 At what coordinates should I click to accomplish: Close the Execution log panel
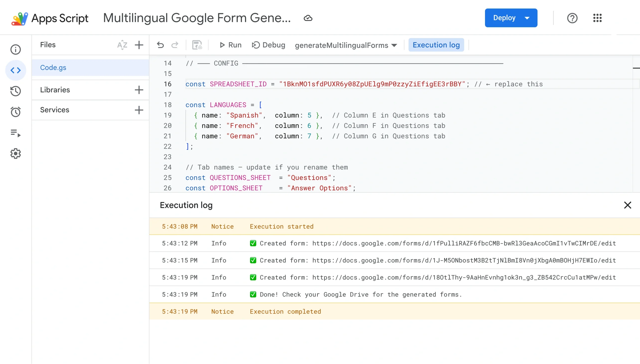tap(627, 205)
